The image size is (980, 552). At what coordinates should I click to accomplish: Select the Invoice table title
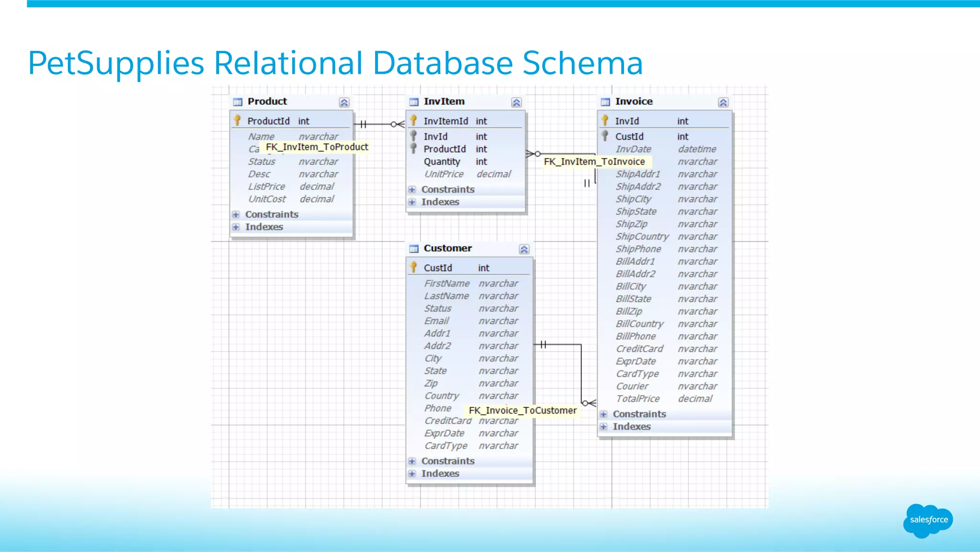pyautogui.click(x=634, y=101)
